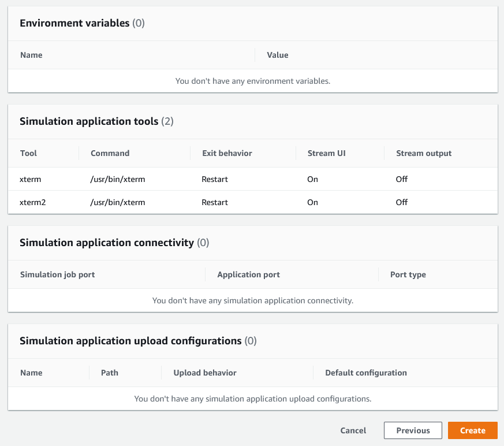Click the Value column header in Environment variables
Screen dimensions: 504x446
(277, 55)
